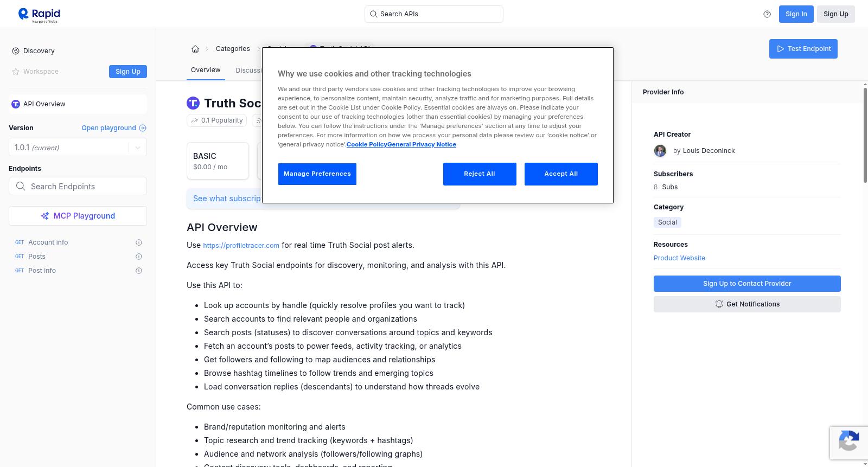Open the Cookie Policy link
Screen dimensions: 868x467
tap(367, 144)
